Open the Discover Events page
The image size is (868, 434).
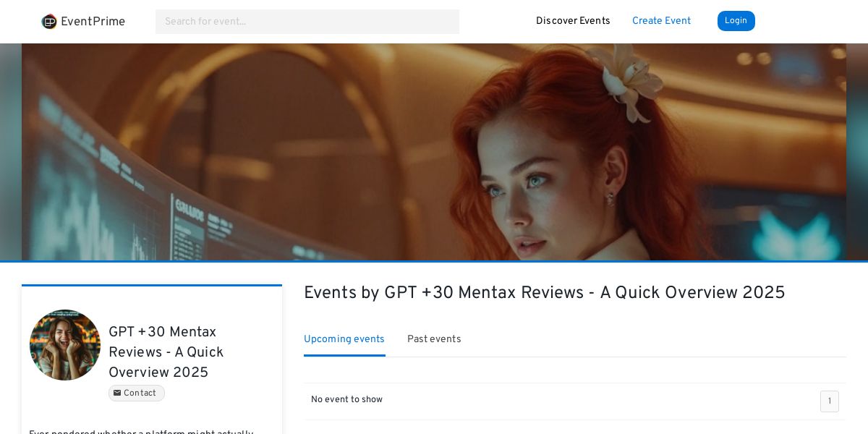(x=573, y=21)
